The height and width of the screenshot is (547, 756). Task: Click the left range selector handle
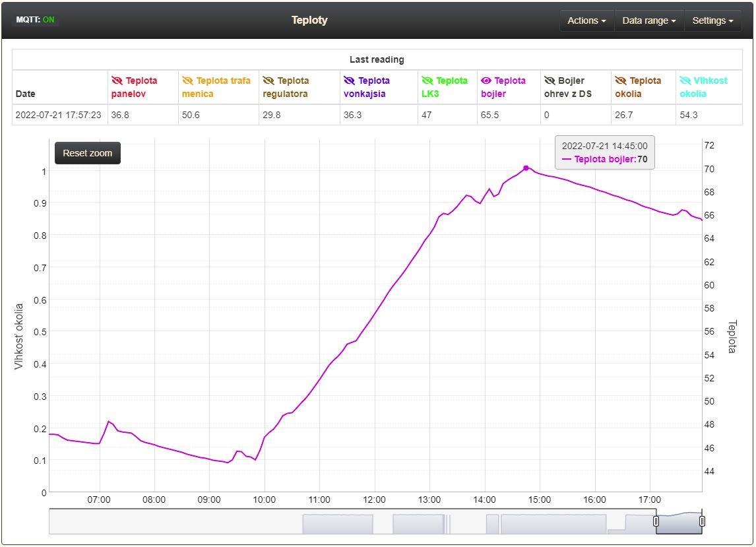point(656,521)
